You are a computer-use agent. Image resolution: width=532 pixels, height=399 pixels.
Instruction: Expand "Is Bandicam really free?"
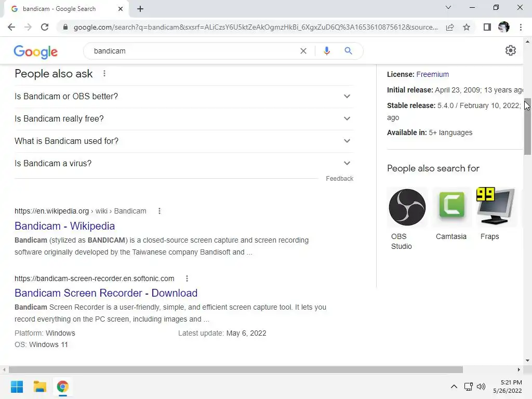(x=184, y=119)
